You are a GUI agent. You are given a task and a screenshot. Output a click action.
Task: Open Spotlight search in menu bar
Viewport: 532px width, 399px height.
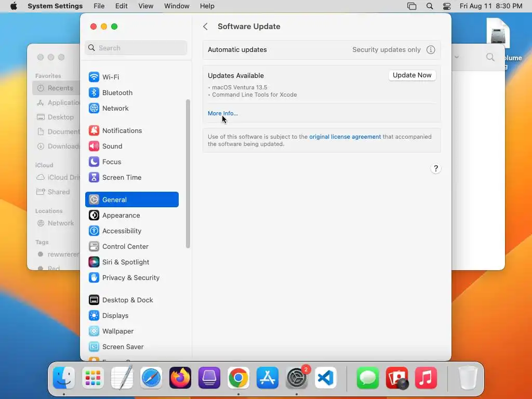point(430,6)
